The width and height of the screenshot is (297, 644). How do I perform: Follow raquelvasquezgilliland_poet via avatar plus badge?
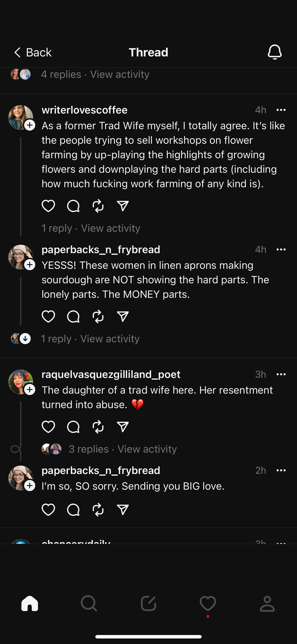click(x=30, y=389)
